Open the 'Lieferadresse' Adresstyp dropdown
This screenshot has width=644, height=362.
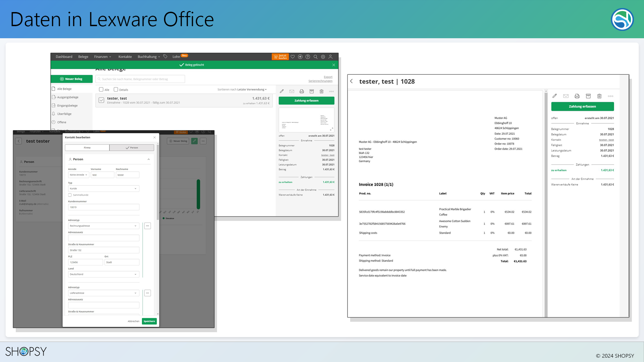[104, 293]
